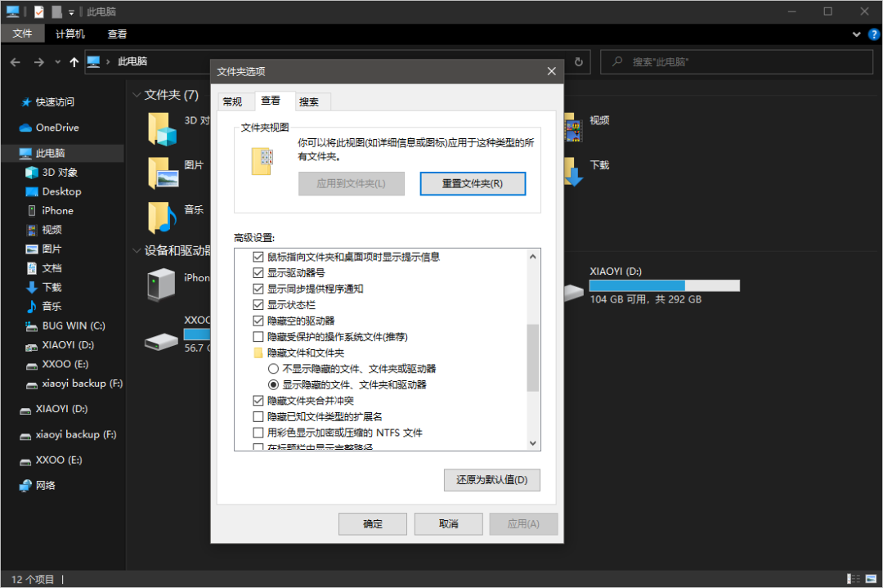Viewport: 883px width, 588px height.
Task: Check 隐藏受保护的操作系统文件 option
Action: 258,337
